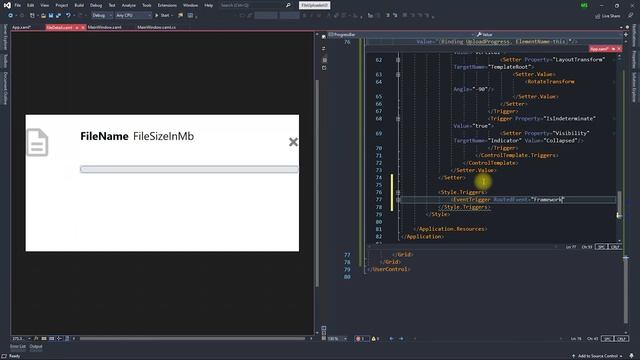
Task: Open the Window menu
Action: point(190,5)
